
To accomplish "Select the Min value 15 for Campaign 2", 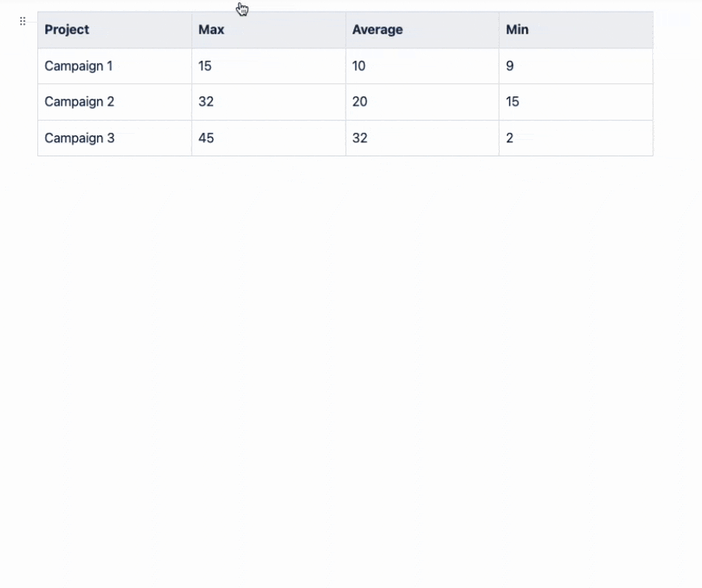I will coord(512,102).
